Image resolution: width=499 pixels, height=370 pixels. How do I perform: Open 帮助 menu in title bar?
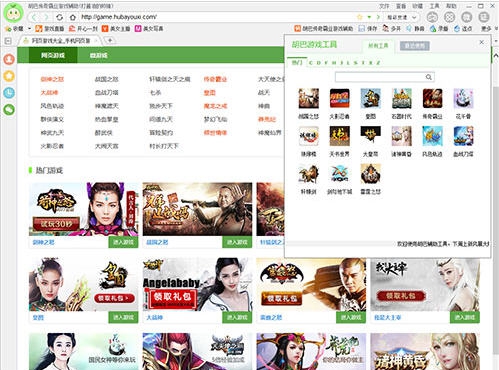[451, 6]
